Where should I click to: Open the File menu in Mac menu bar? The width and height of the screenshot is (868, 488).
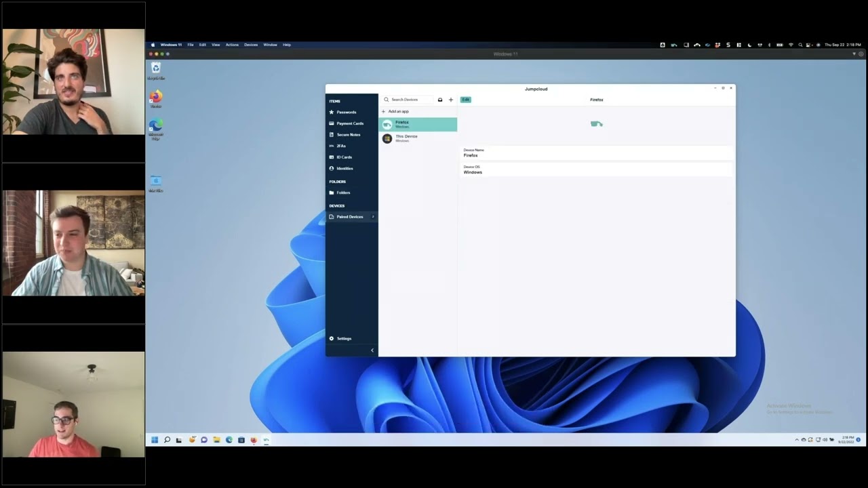click(x=191, y=45)
